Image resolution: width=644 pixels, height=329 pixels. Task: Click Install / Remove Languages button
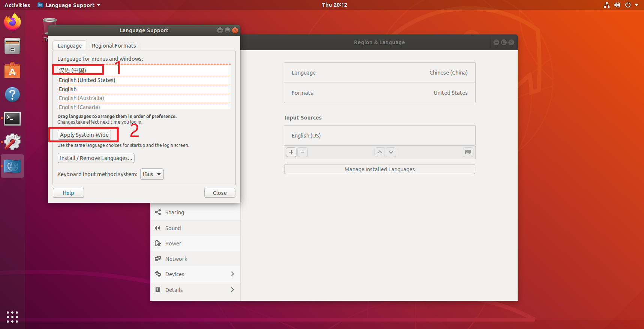[96, 158]
